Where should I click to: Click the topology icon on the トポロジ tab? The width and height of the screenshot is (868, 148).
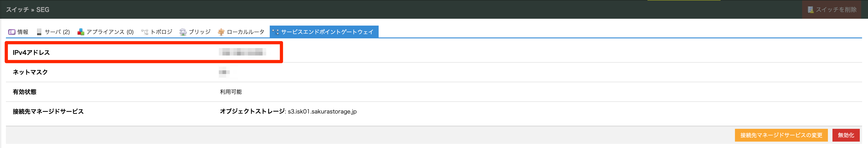click(145, 32)
